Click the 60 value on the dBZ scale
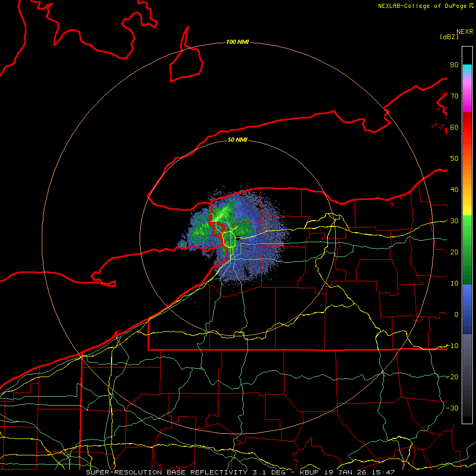Image resolution: width=476 pixels, height=476 pixels. coord(454,127)
